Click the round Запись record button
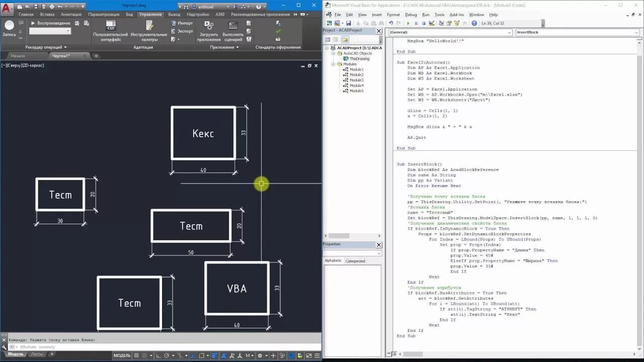Viewport: 644px width, 362px height. coord(9,26)
